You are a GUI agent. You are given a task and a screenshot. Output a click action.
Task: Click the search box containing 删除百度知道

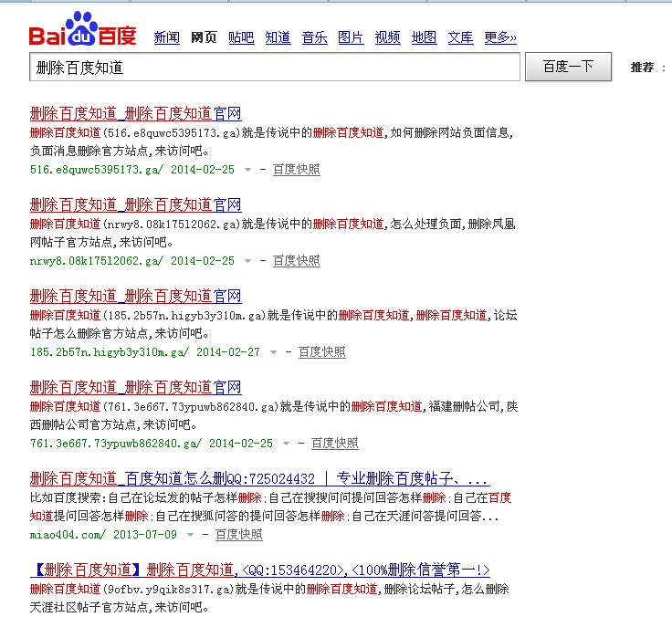275,67
